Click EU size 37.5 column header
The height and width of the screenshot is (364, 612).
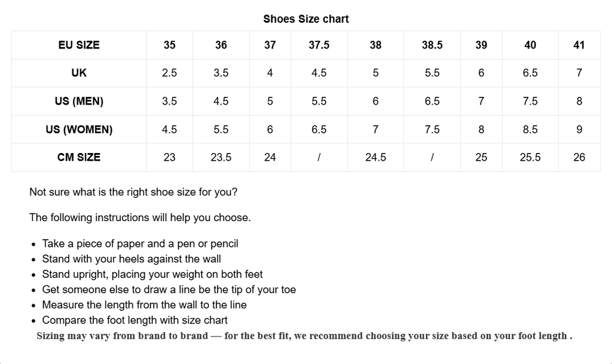point(319,45)
